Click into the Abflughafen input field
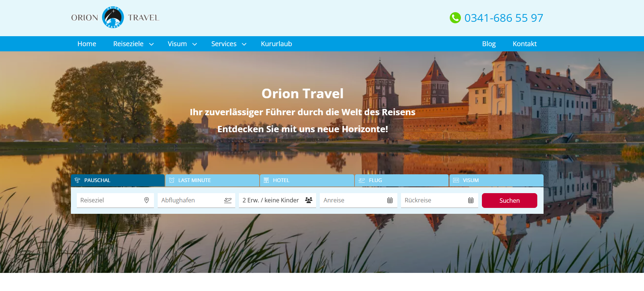Image resolution: width=644 pixels, height=291 pixels. (x=196, y=200)
